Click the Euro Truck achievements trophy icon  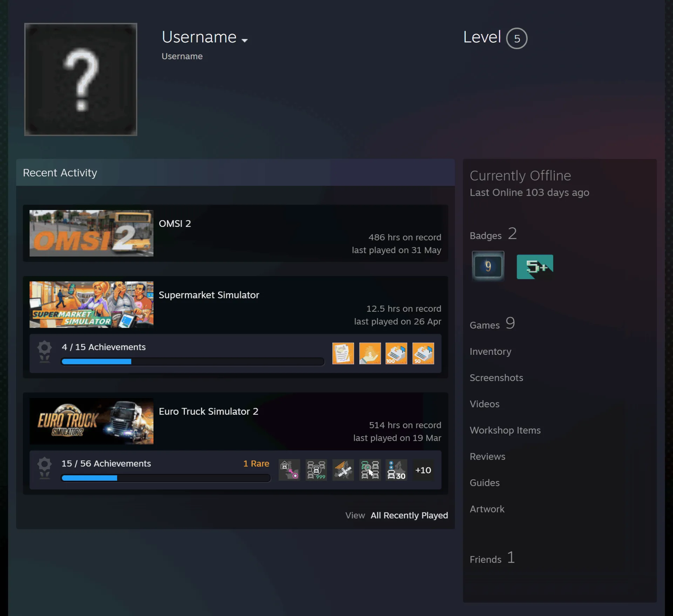(x=45, y=468)
